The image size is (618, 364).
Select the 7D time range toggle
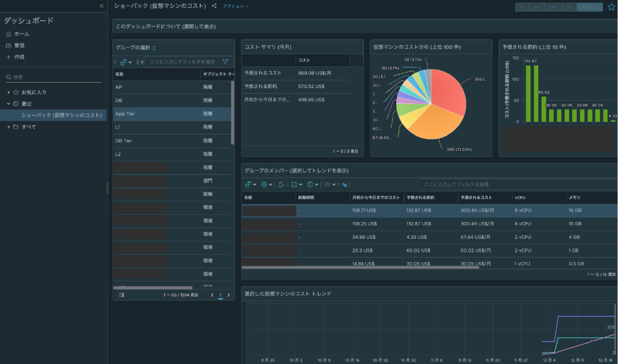pos(568,7)
